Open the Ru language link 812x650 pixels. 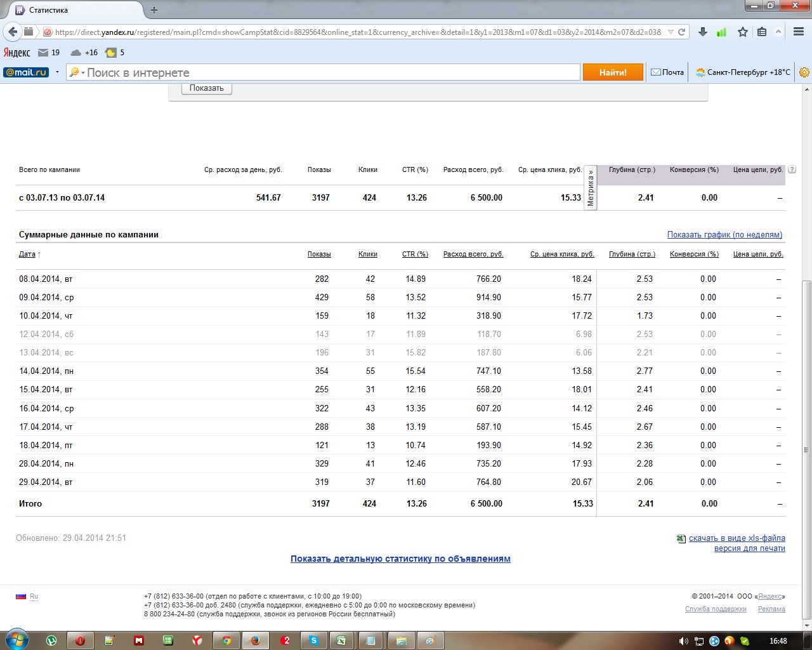(x=34, y=596)
